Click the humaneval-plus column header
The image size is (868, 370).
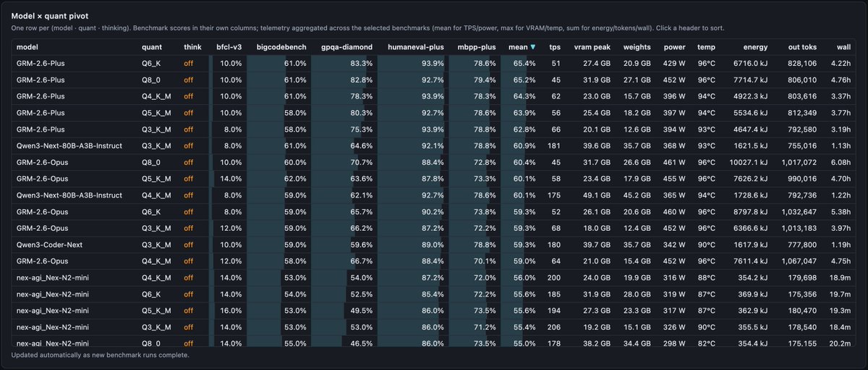[416, 47]
